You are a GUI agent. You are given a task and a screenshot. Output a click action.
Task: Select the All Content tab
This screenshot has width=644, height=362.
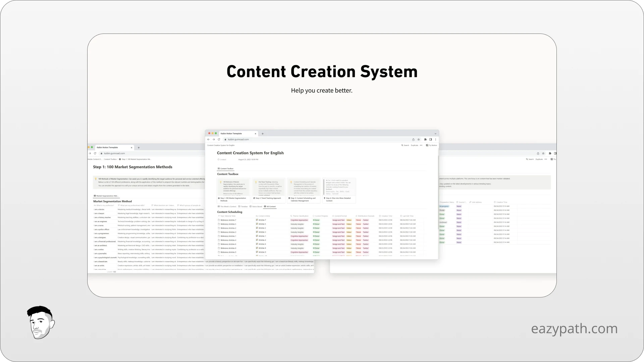[270, 207]
